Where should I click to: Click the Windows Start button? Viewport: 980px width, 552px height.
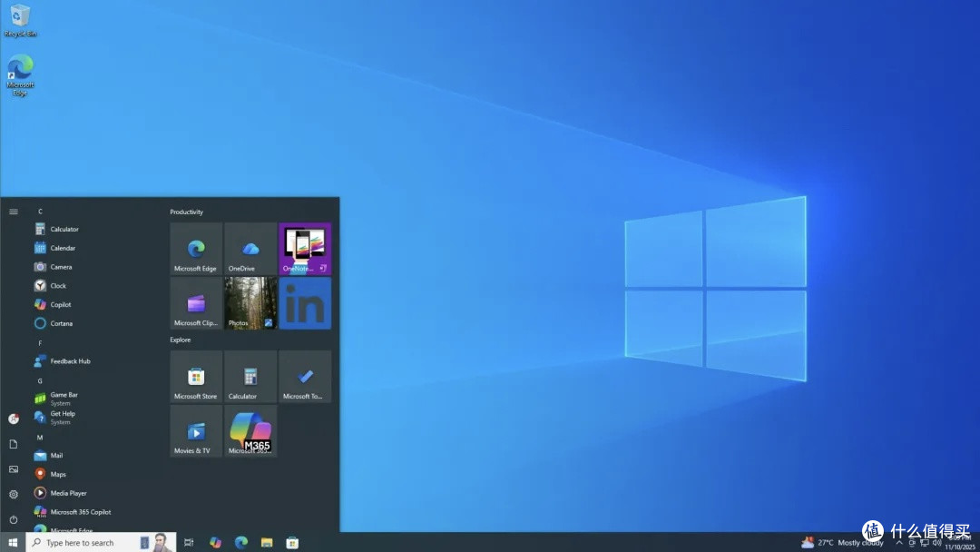point(13,543)
